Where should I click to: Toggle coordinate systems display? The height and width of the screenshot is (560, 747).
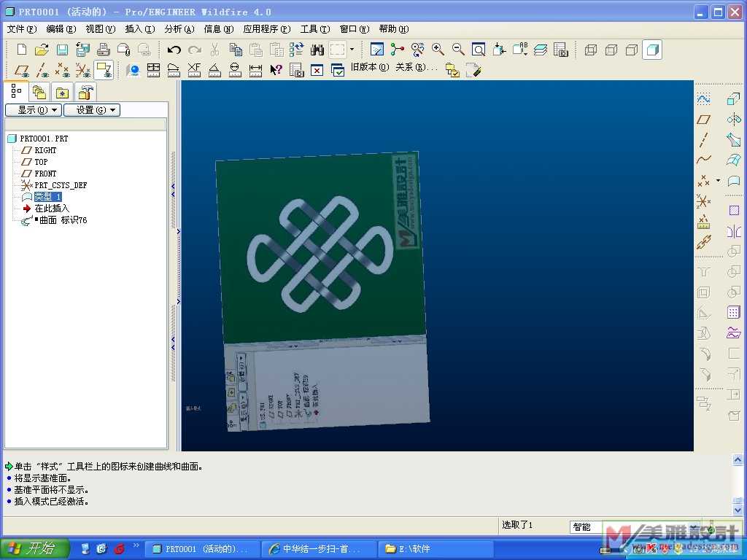pos(83,70)
